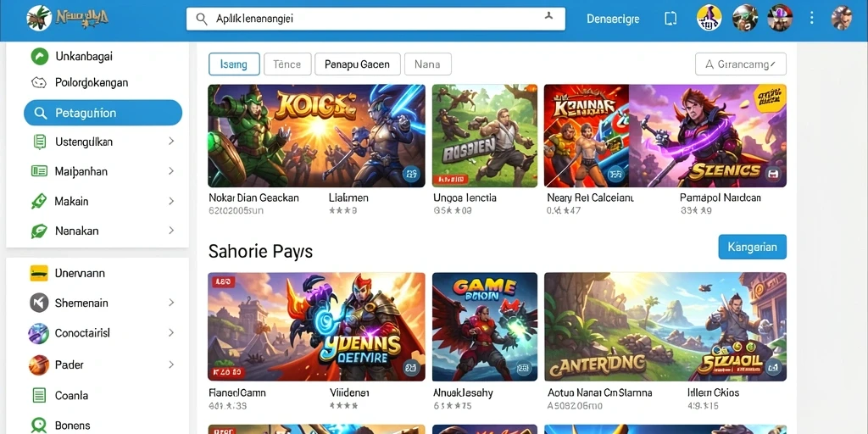Screen dimensions: 868x434
Task: Select the Unkanbagai sidebar label
Action: coord(84,57)
